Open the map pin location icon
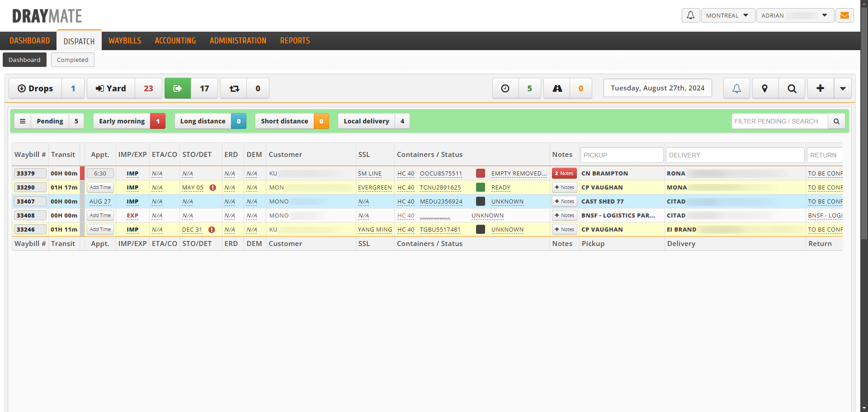Screen dimensions: 868x412 tap(765, 89)
